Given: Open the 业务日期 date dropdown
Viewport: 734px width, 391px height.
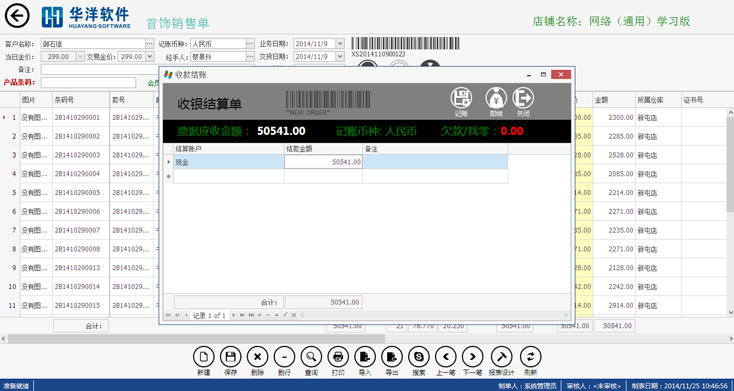Looking at the screenshot, I should coord(340,44).
